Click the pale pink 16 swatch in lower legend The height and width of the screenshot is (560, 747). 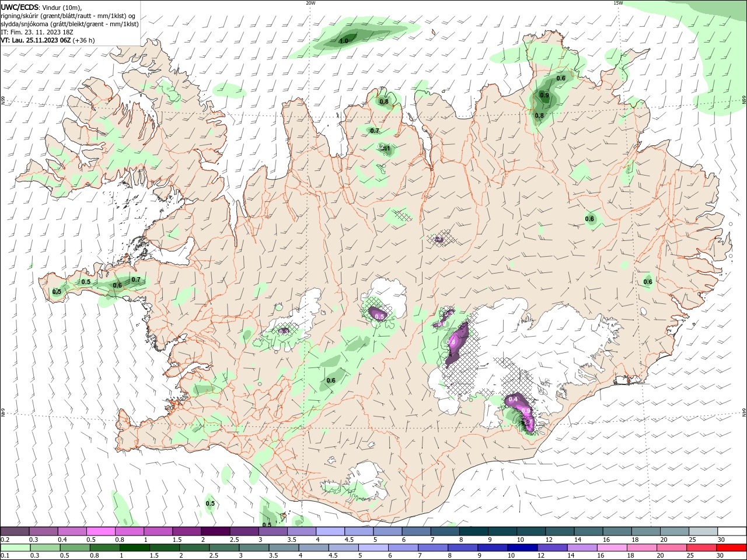(612, 548)
